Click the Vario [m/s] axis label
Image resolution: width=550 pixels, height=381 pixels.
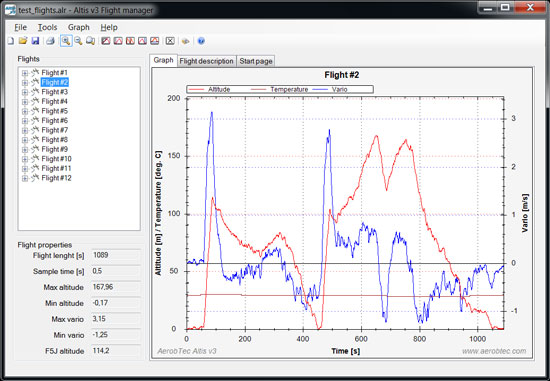pos(525,213)
